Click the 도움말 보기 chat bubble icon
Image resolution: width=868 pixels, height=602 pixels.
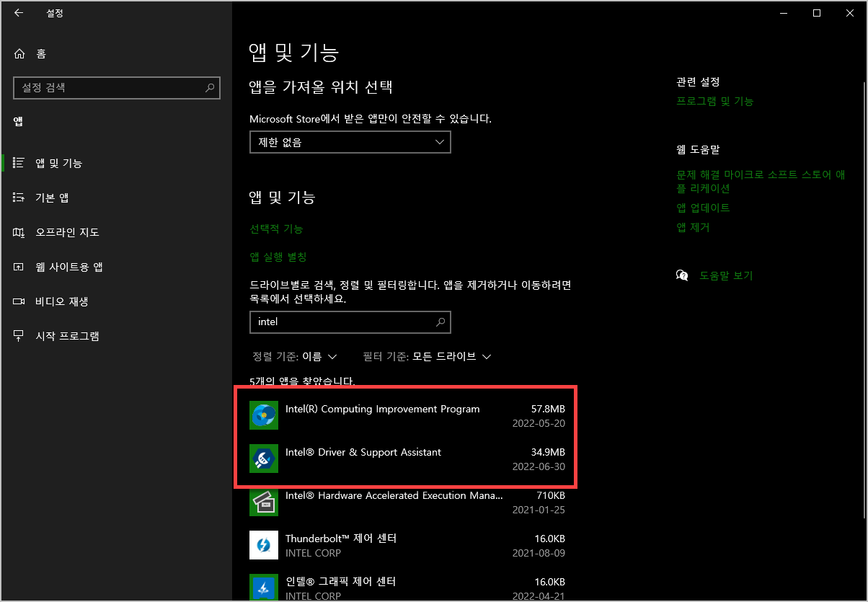682,275
